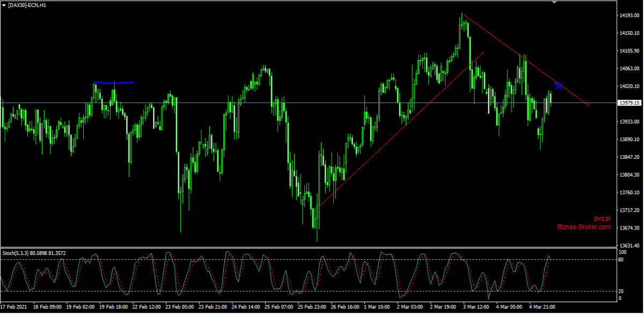
Task: Click price scale value 14020.10
Action: point(630,86)
